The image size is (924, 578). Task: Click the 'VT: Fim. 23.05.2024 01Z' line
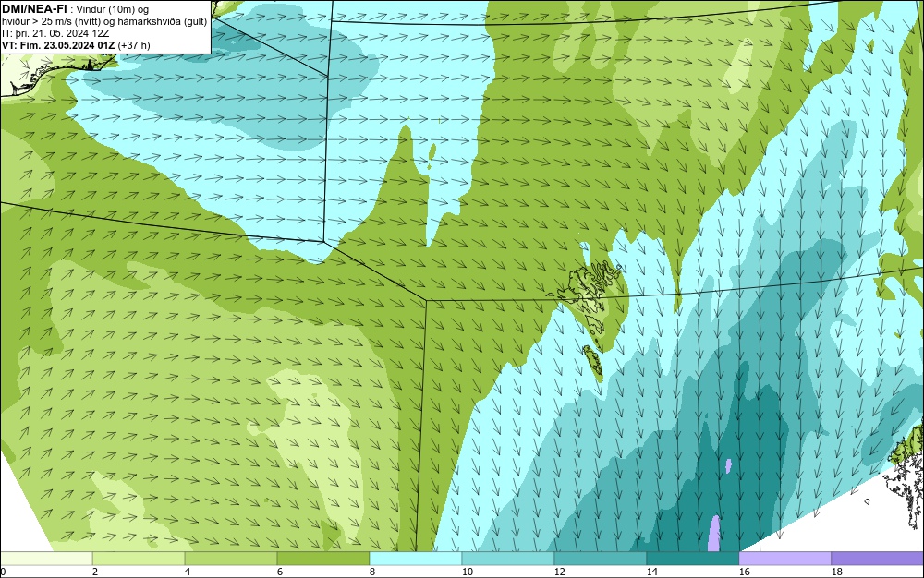point(58,44)
